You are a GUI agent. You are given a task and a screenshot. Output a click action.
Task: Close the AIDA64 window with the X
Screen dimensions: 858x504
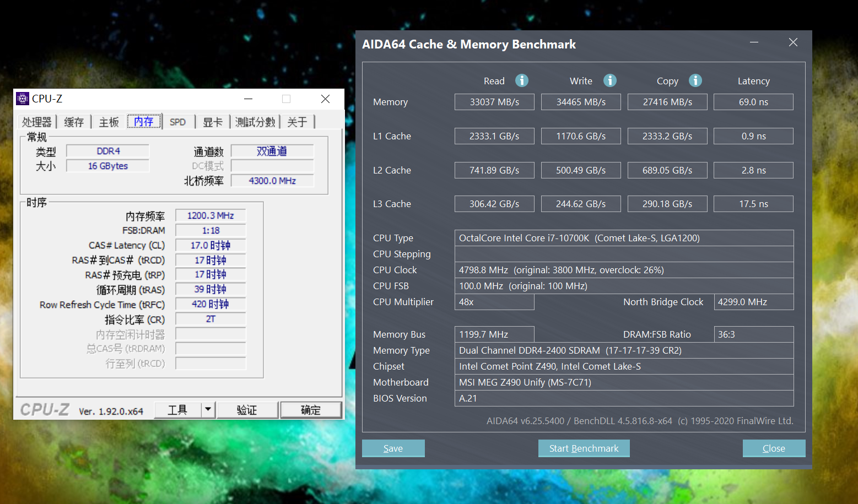[793, 42]
